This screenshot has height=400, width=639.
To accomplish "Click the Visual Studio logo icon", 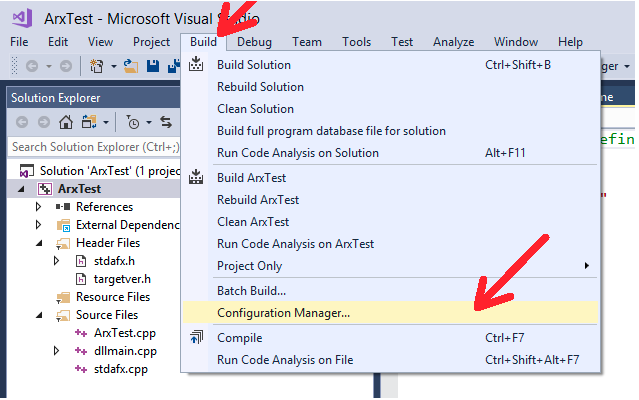I will (x=22, y=18).
